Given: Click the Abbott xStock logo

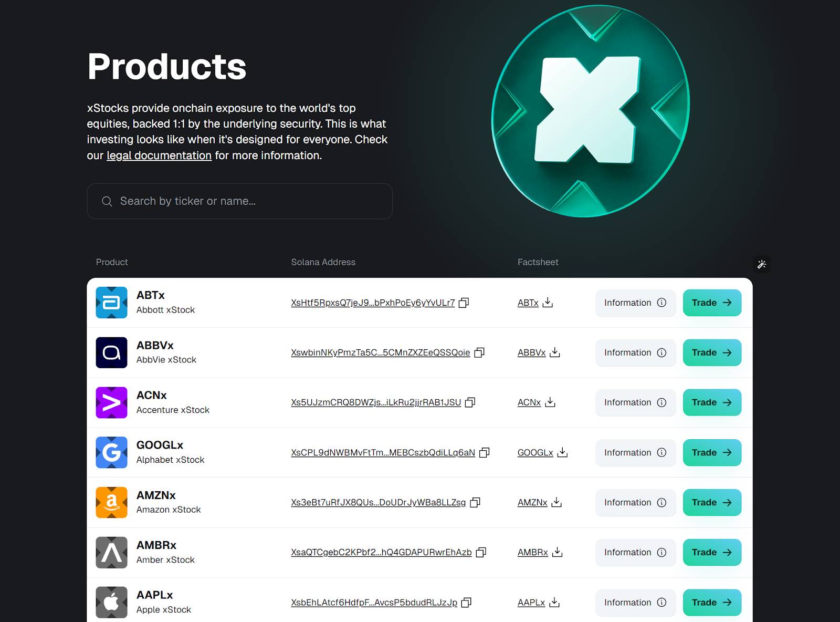Looking at the screenshot, I should [x=111, y=303].
